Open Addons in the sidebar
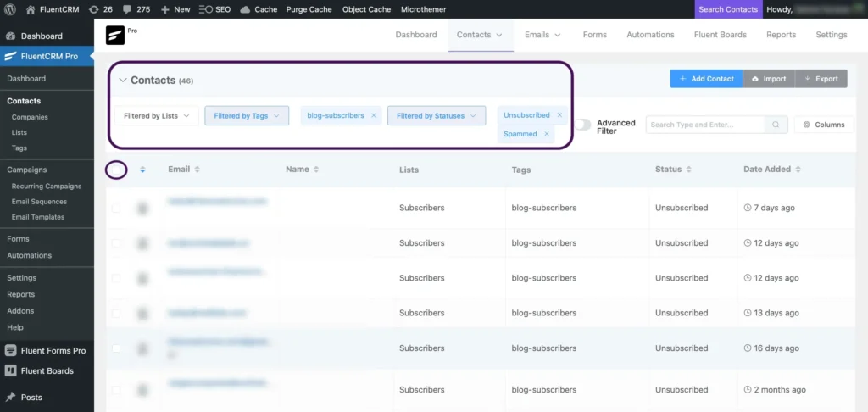This screenshot has height=412, width=868. 20,311
